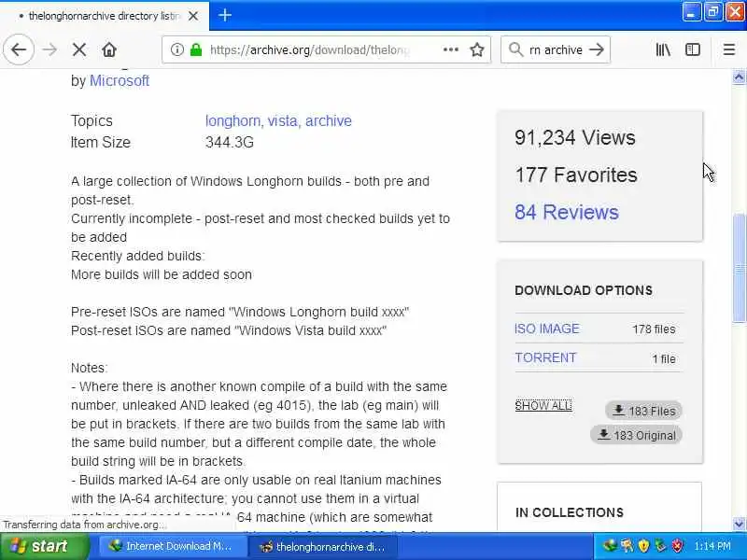Show sidebars from toolbar
Viewport: 747px width, 560px height.
[x=693, y=49]
